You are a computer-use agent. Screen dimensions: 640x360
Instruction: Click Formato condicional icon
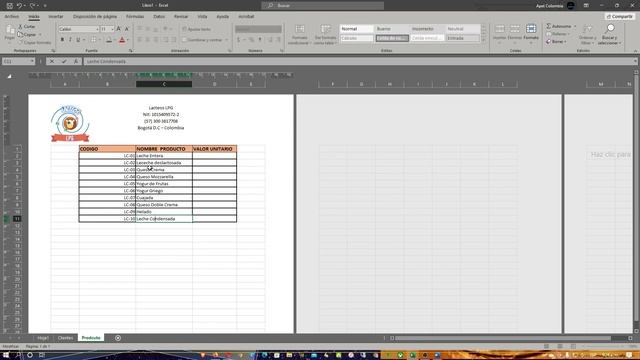click(300, 29)
